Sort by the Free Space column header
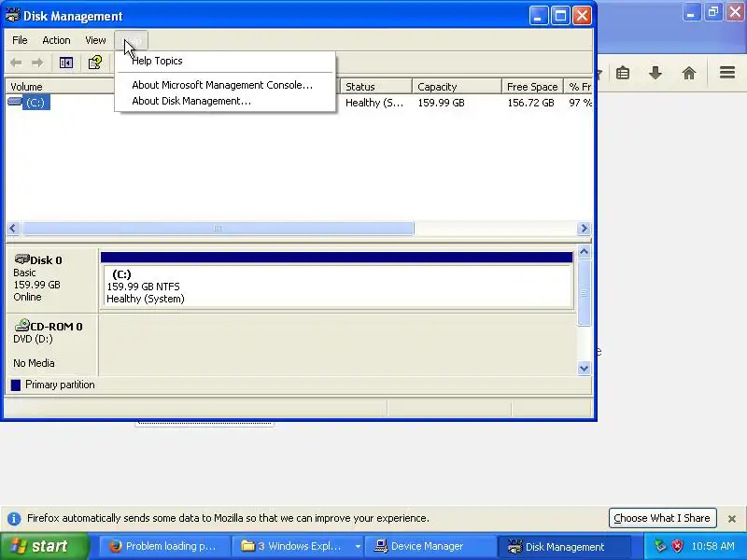The image size is (747, 560). point(532,87)
